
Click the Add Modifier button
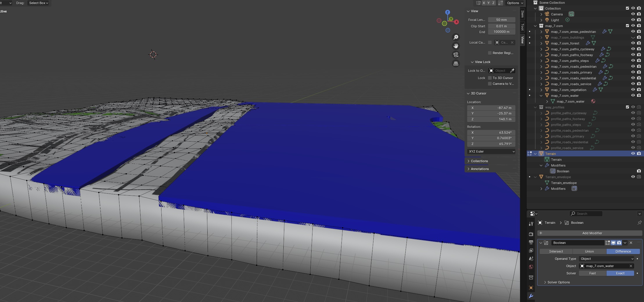589,233
